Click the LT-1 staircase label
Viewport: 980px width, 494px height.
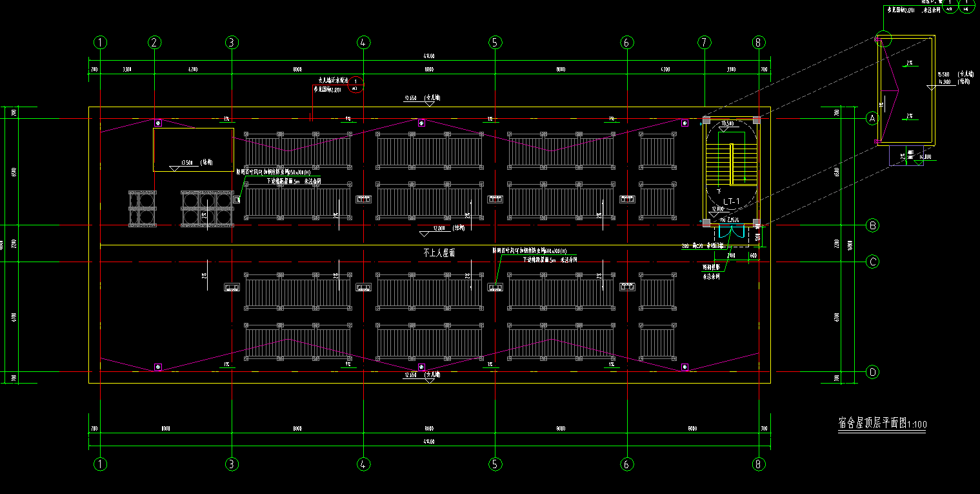[x=731, y=201]
